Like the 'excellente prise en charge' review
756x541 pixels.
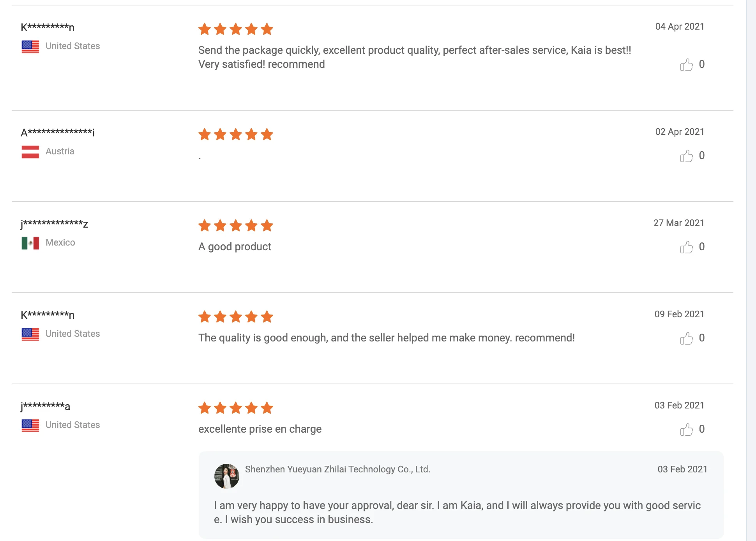pos(686,430)
